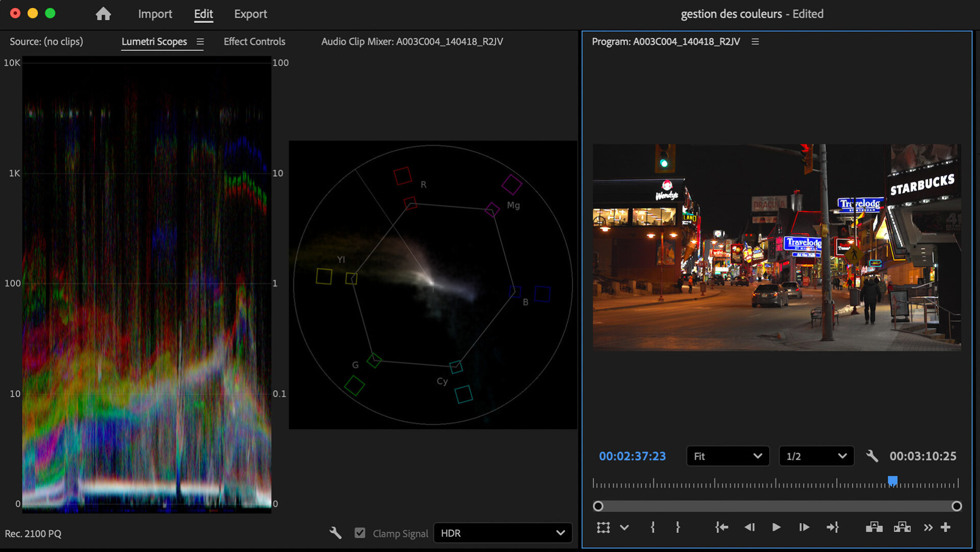Open Program Monitor settings wrench
This screenshot has height=552, width=980.
(x=872, y=456)
